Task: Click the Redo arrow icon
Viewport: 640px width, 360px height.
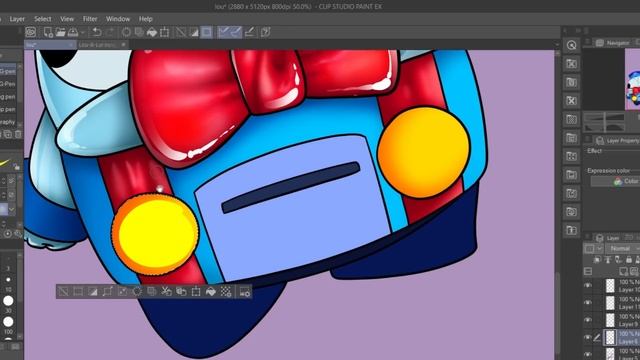Action: pyautogui.click(x=110, y=32)
